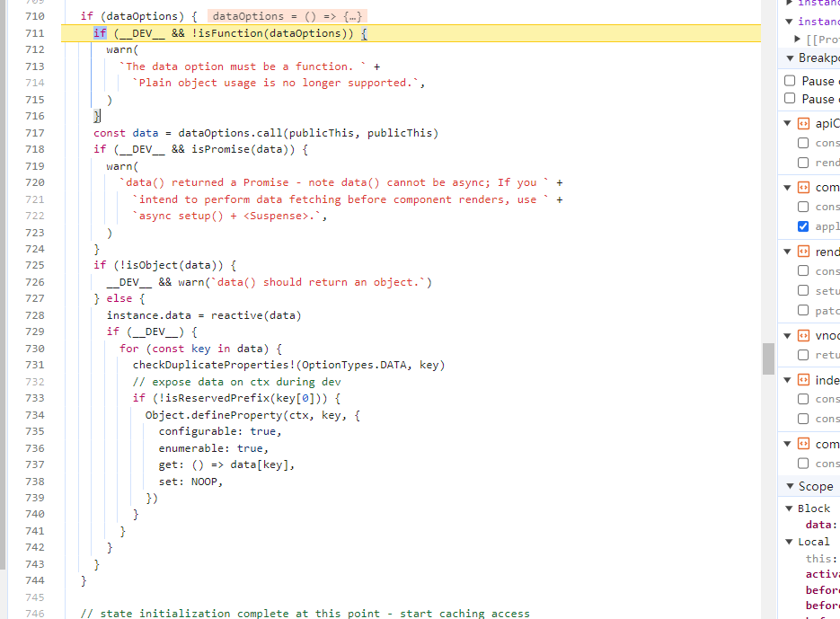This screenshot has height=619, width=840.
Task: Expand the [[Pro... prototype entry
Action: pyautogui.click(x=798, y=40)
